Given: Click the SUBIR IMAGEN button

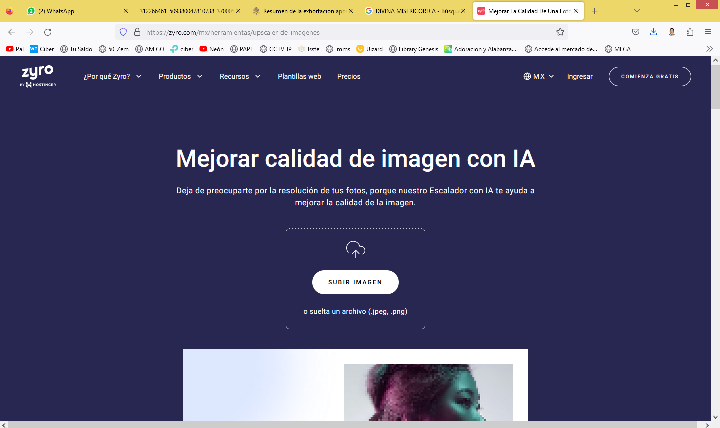Looking at the screenshot, I should [355, 282].
